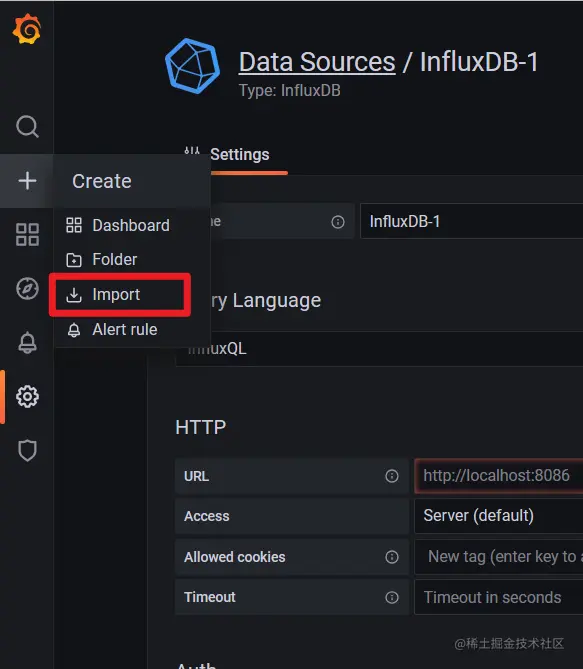Open the Access Server (default) dropdown
This screenshot has height=669, width=583.
pos(498,516)
